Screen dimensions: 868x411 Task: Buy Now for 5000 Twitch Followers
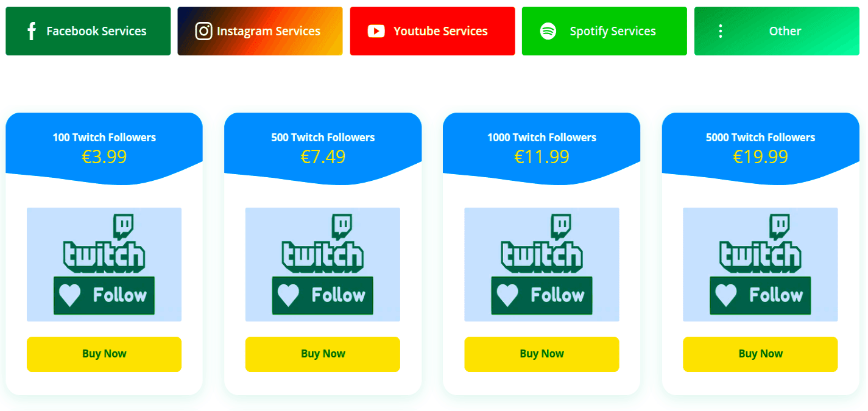760,354
